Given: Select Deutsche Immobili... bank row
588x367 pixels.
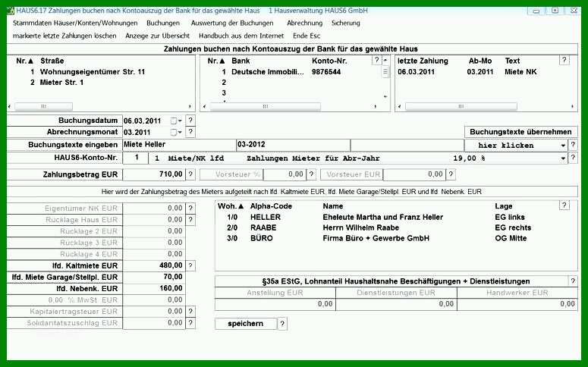Looking at the screenshot, I should click(281, 71).
